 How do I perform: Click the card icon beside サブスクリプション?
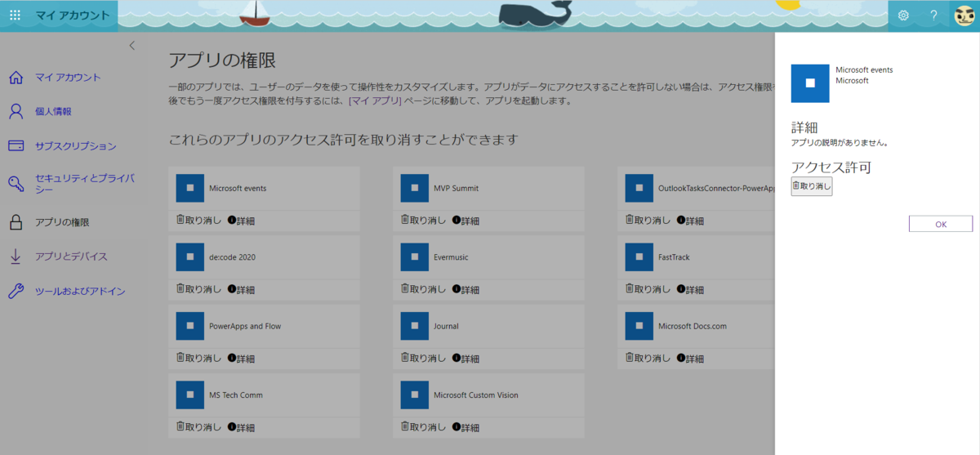tap(16, 146)
